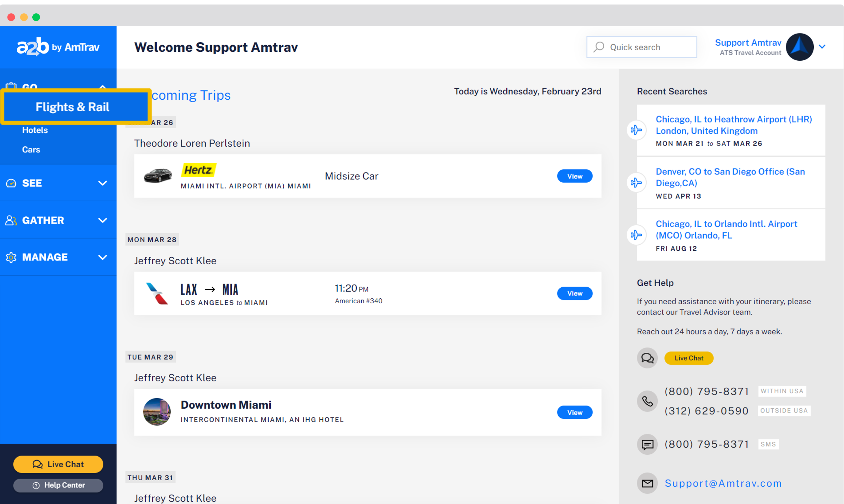
Task: Click the plane icon beside Denver search
Action: [636, 183]
